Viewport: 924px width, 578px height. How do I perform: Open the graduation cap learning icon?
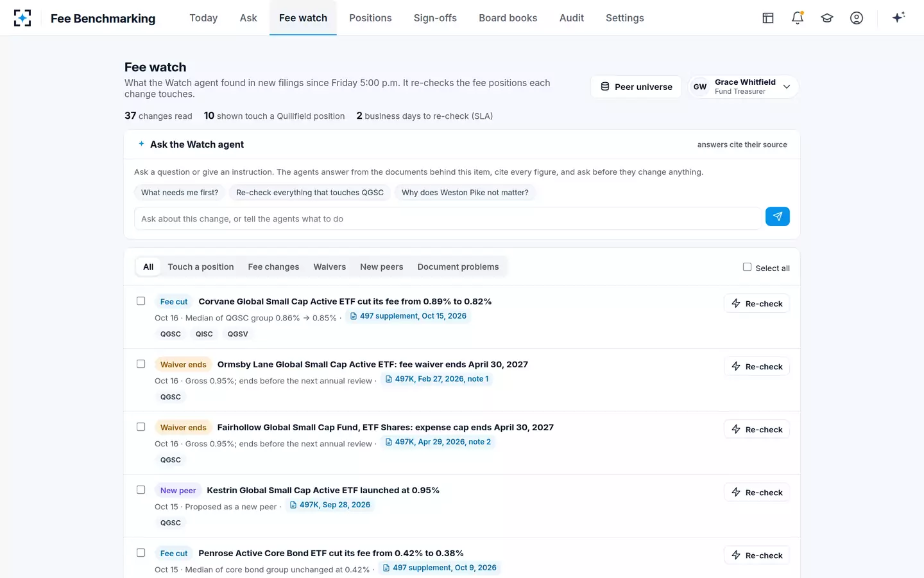[827, 18]
